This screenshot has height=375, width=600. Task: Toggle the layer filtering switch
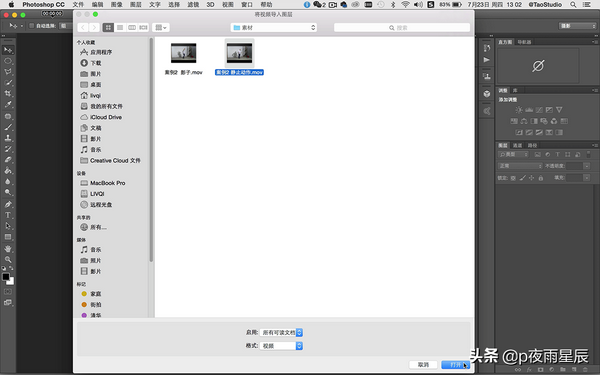[x=589, y=154]
